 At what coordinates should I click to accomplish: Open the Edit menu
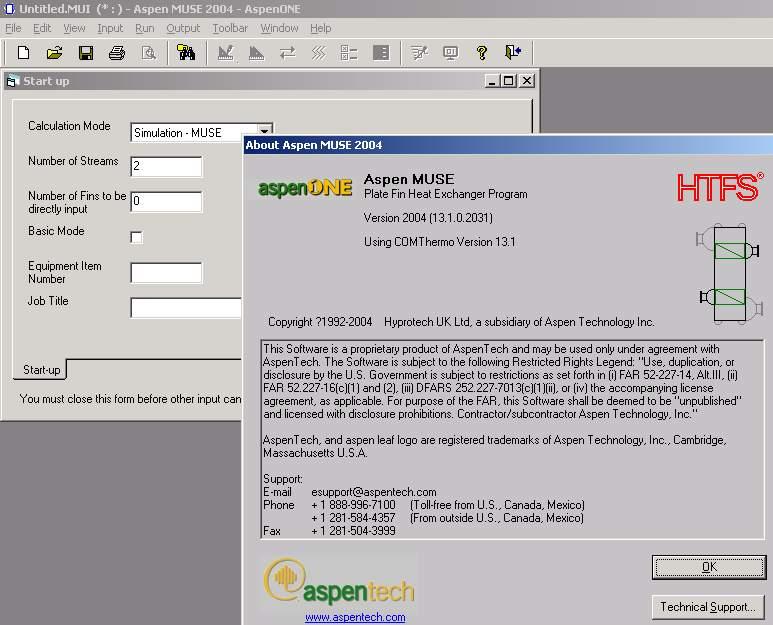42,28
